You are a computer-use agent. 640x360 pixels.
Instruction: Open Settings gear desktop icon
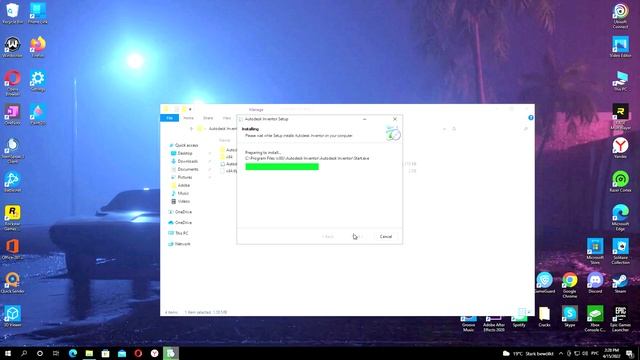click(x=38, y=80)
